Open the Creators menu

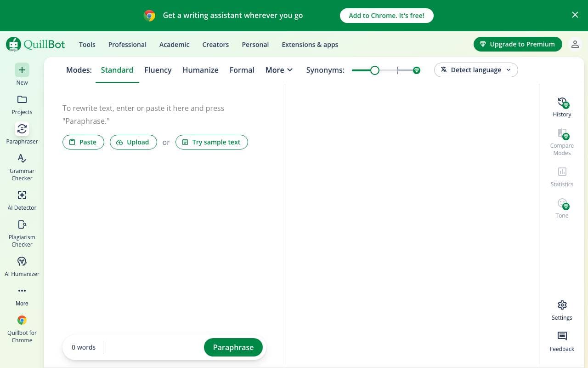[215, 45]
